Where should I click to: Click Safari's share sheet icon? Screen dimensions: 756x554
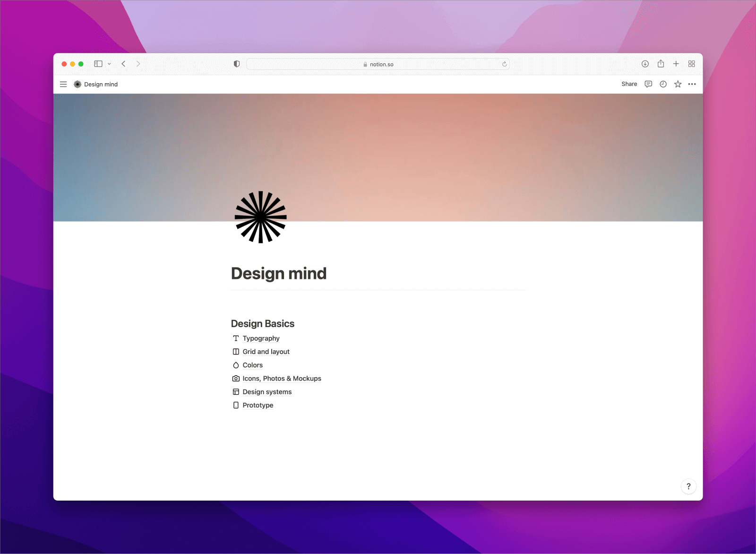point(661,64)
